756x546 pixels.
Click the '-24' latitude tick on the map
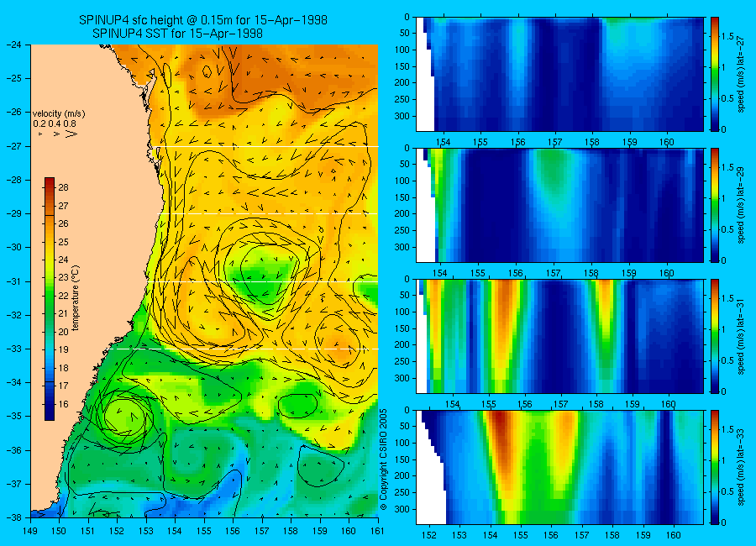13,45
